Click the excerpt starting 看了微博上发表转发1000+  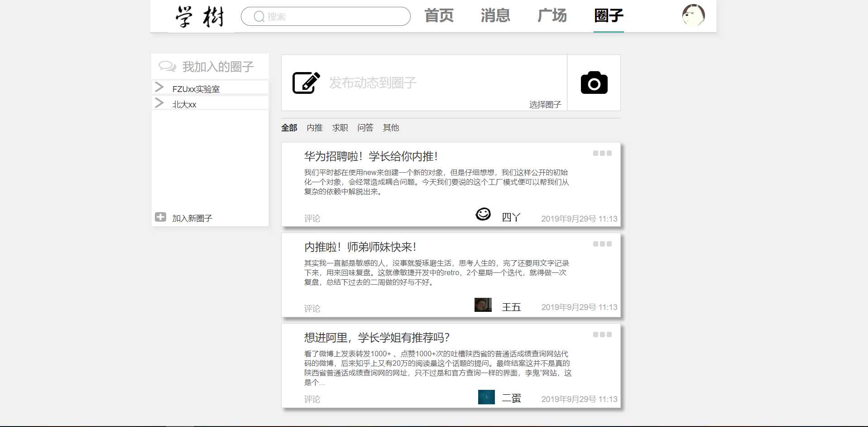coord(438,368)
